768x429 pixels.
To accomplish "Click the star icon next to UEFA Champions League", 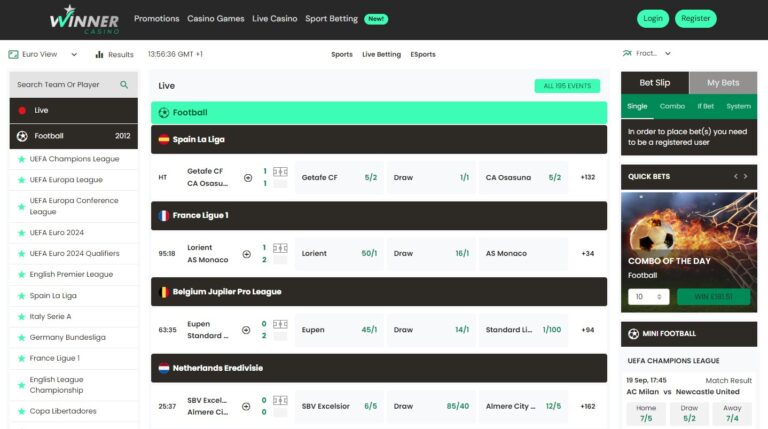I will coord(21,159).
